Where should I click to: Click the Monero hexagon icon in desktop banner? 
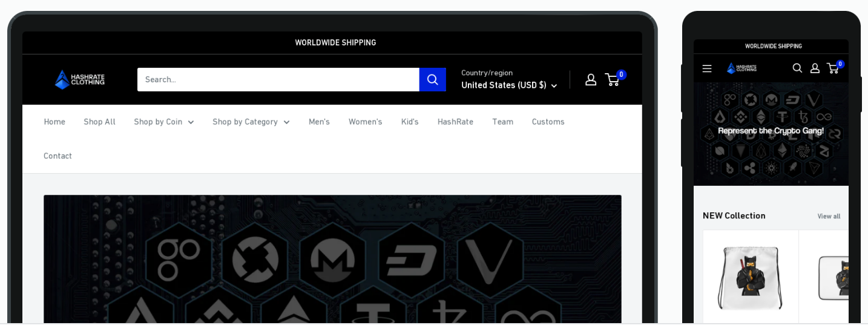click(332, 261)
